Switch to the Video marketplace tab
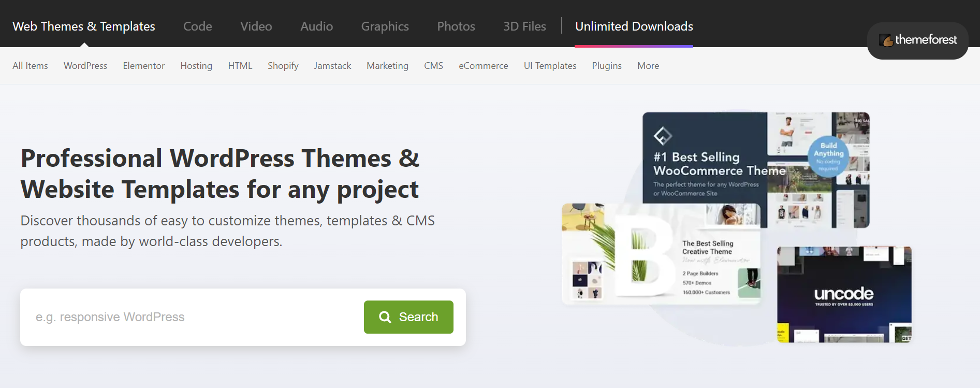980x388 pixels. point(256,26)
